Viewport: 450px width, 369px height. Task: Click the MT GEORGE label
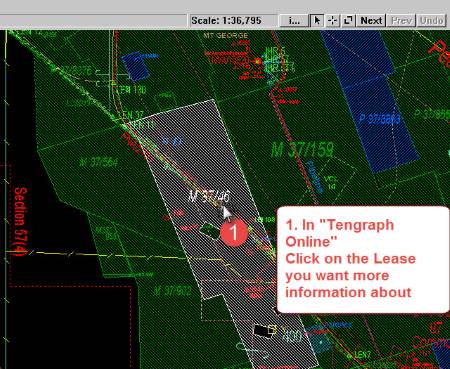[225, 35]
